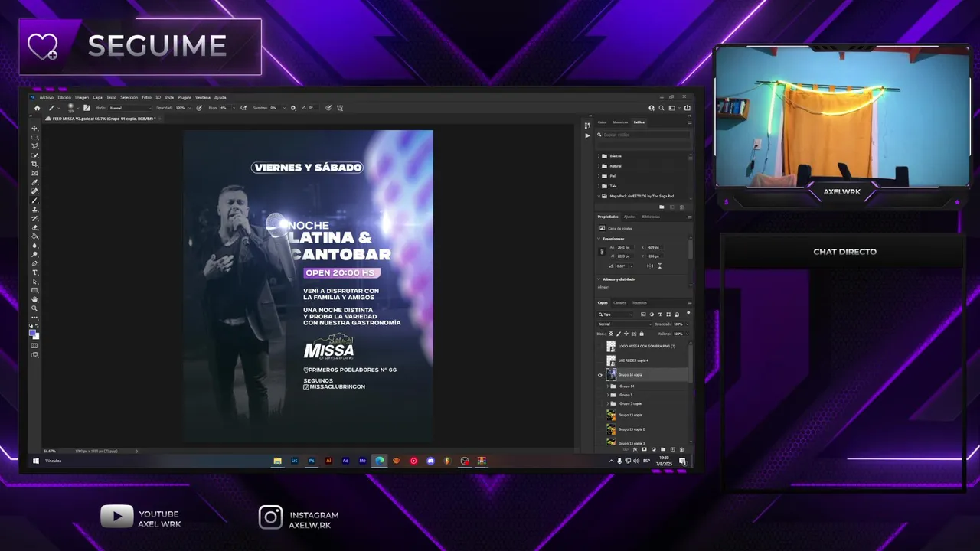Show the LOGO MISSA CON SOMBRA layer

click(600, 347)
